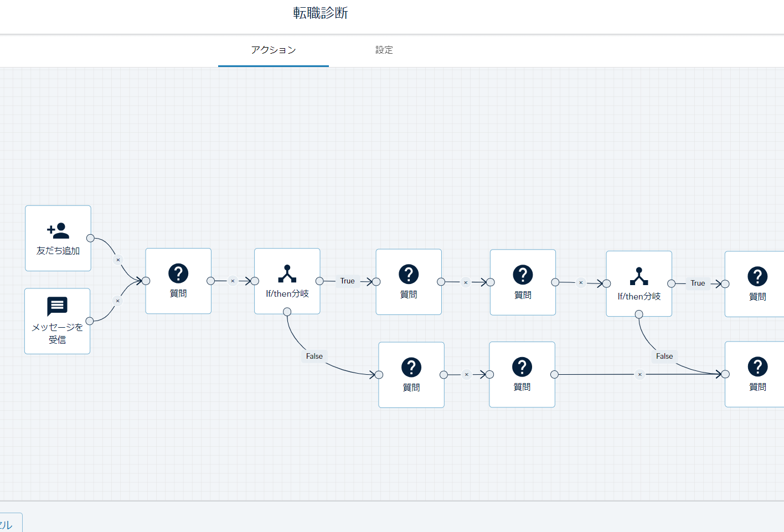Open the 質問 node after second True label
The image size is (784, 532).
(757, 284)
